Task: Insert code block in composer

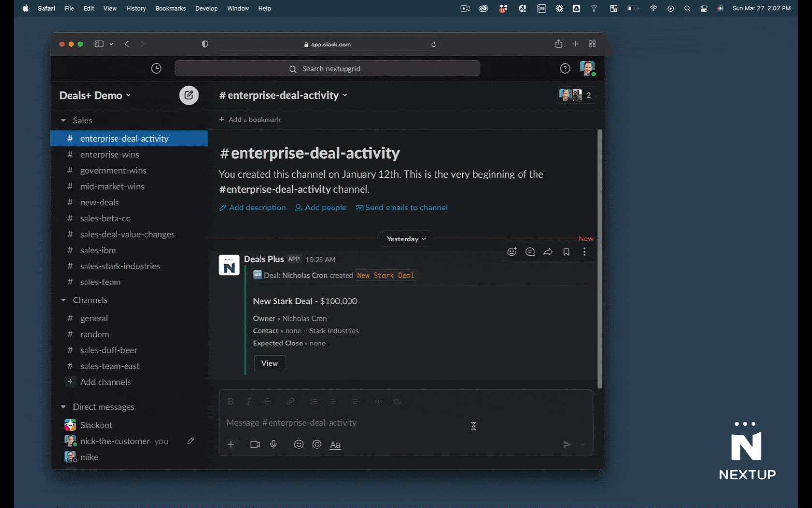Action: (x=397, y=402)
